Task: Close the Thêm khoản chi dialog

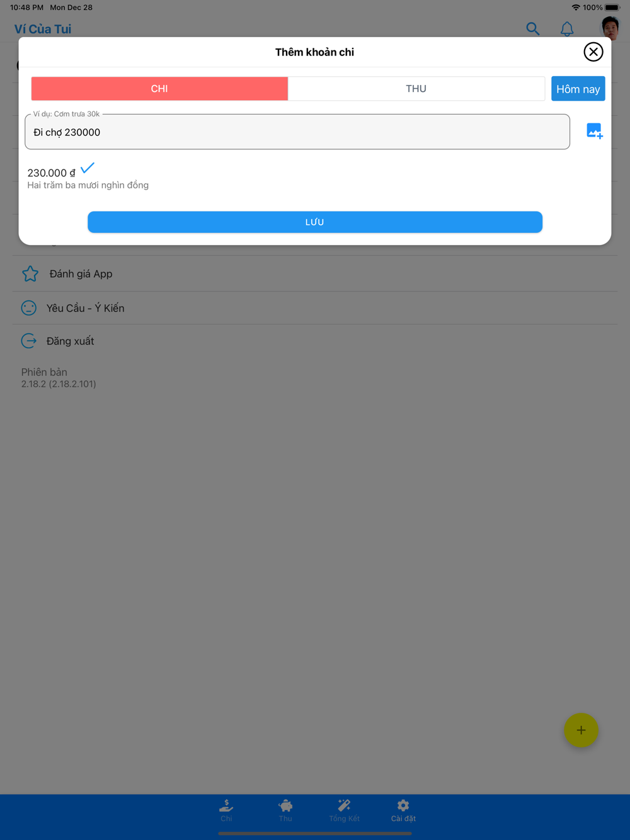Action: tap(593, 52)
